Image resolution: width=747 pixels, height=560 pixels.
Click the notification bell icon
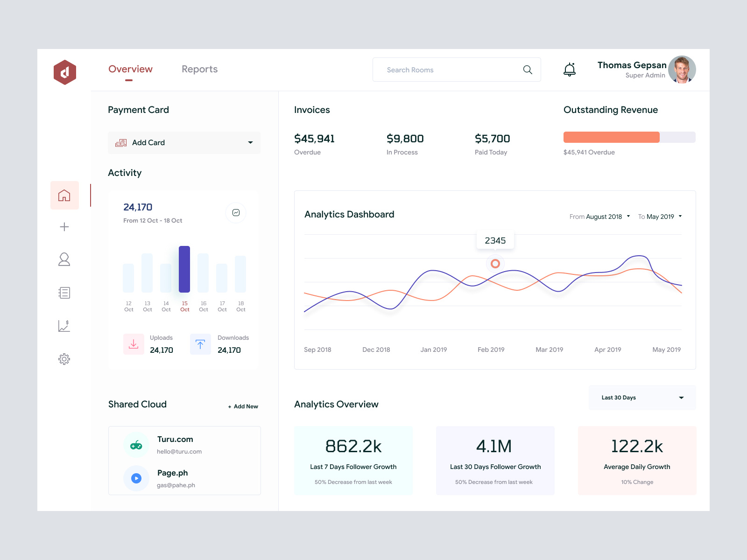pos(570,69)
